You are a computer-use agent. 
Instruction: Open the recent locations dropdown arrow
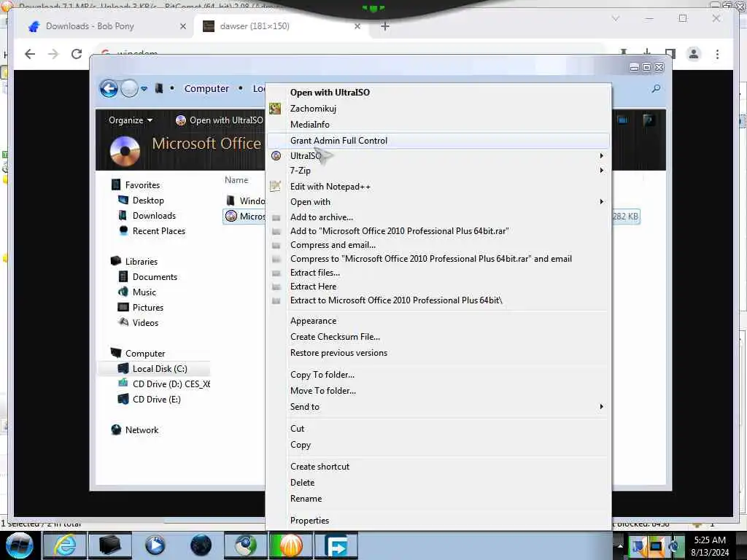(144, 89)
